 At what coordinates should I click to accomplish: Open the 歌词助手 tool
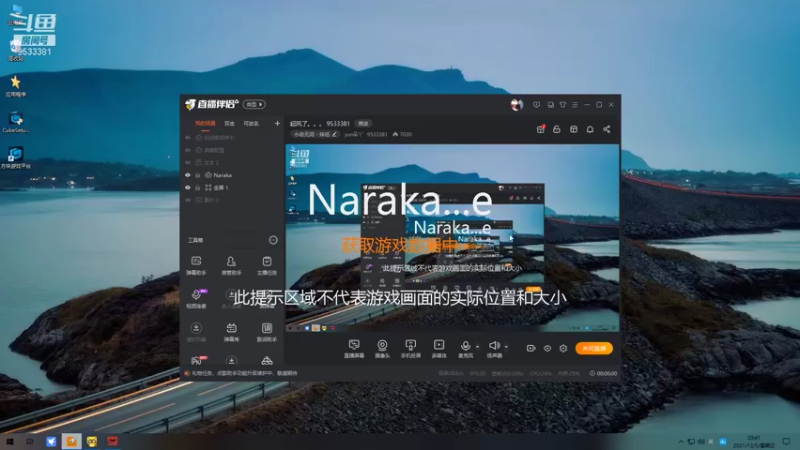tap(266, 332)
